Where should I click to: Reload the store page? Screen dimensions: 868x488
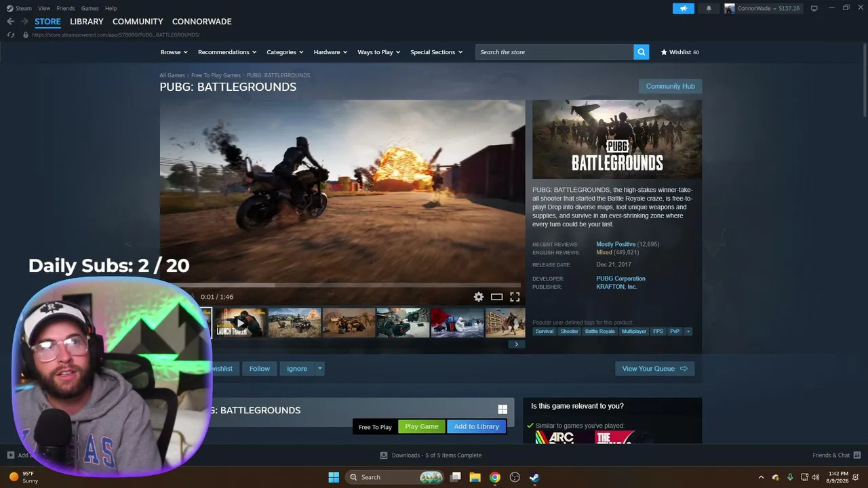pos(10,35)
